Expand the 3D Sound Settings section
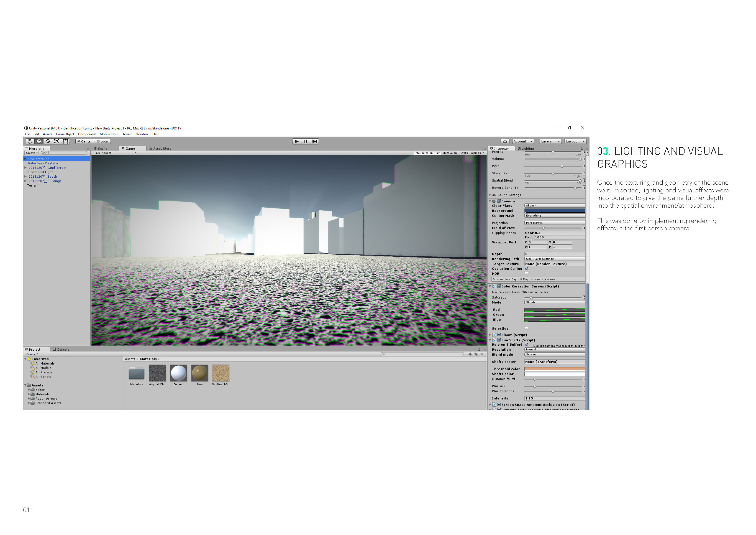The width and height of the screenshot is (756, 535). click(491, 195)
